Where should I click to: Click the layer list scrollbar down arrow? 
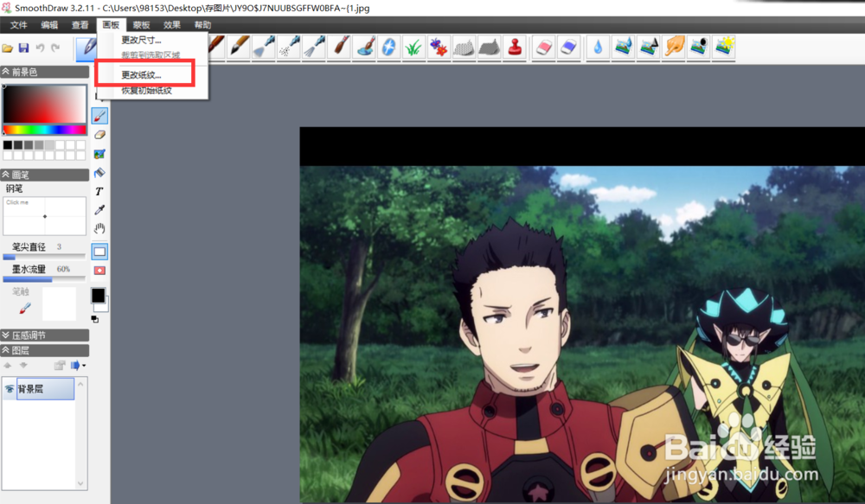(x=80, y=483)
